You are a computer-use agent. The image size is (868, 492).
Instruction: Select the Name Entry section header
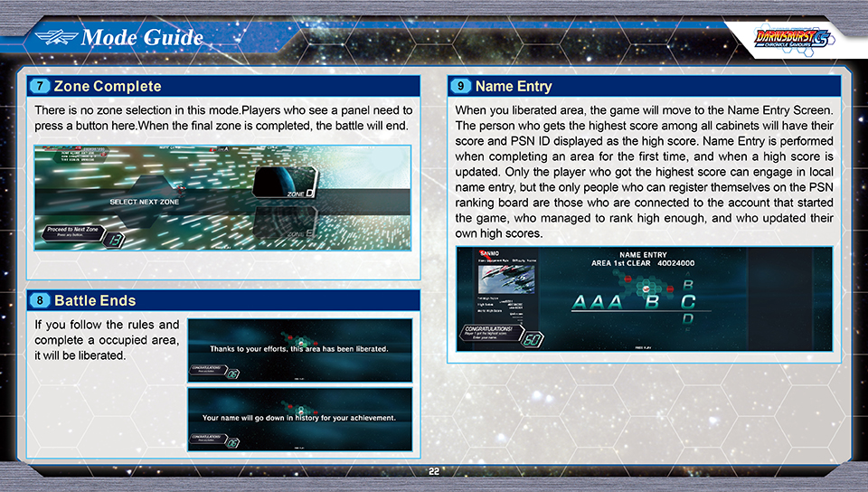pyautogui.click(x=513, y=87)
